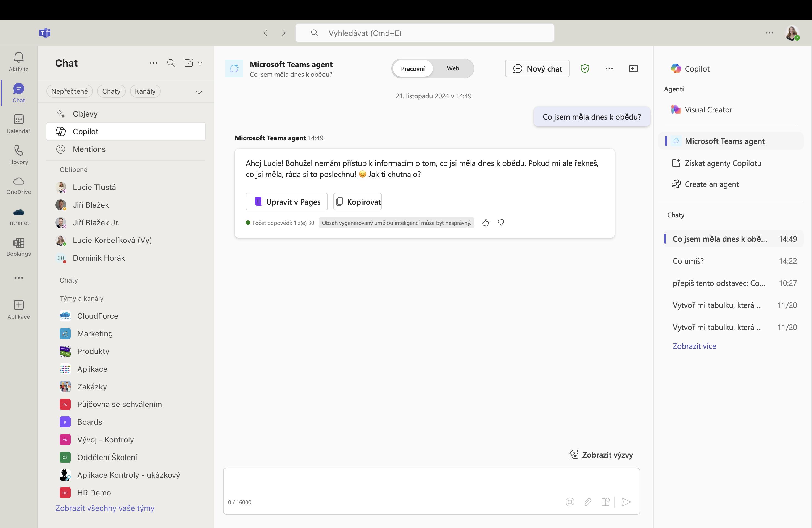Open settings and more ellipsis at top right

(x=769, y=33)
